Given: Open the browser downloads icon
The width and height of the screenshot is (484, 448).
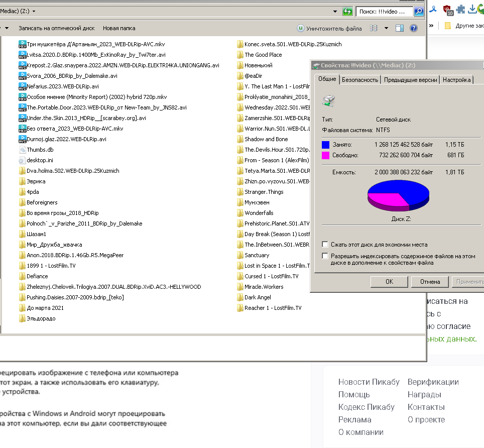Looking at the screenshot, I should 472,9.
